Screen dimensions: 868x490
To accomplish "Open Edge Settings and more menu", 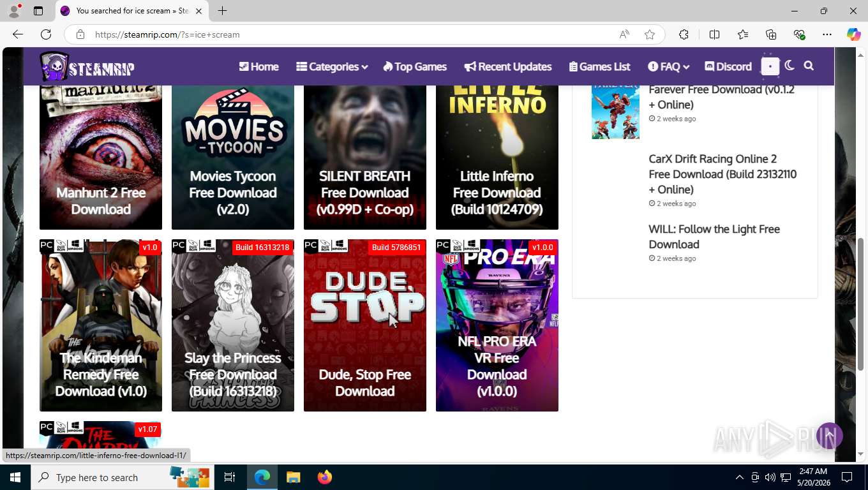I will click(827, 34).
